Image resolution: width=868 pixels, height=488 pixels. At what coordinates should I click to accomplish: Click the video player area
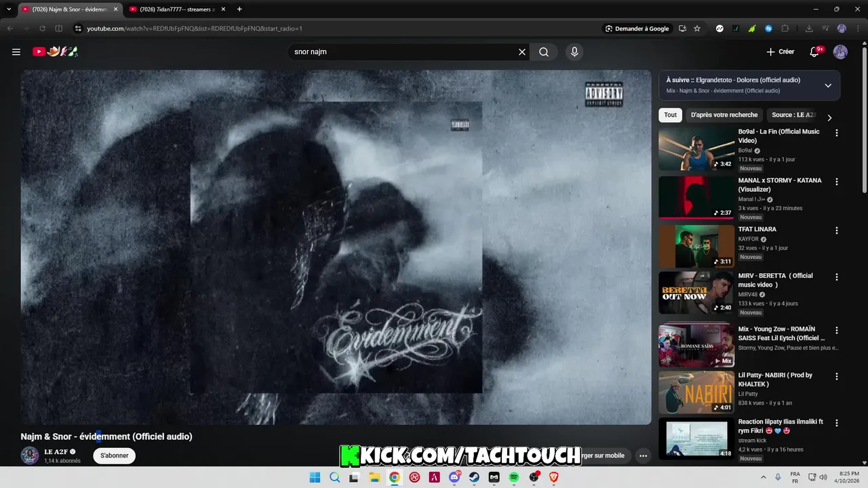pos(336,247)
